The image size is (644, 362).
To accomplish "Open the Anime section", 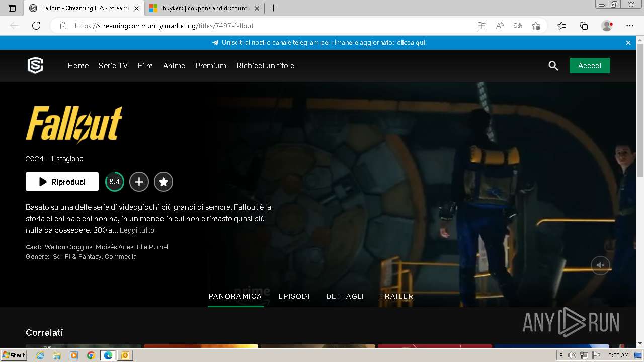I will 174,66.
